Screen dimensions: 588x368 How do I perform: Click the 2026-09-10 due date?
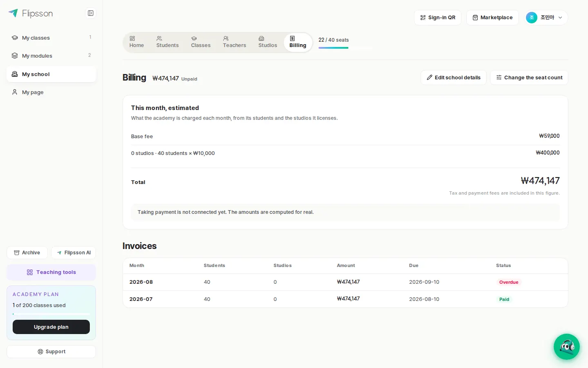point(424,282)
